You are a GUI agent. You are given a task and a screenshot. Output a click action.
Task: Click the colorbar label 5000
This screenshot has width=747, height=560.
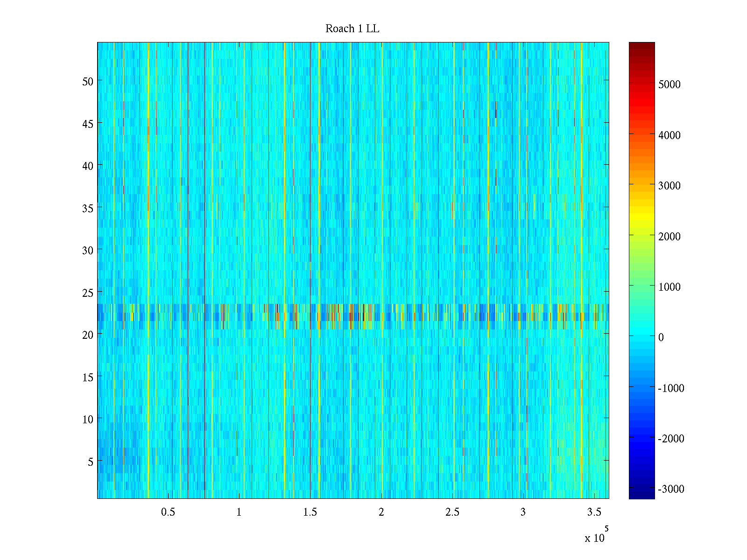point(669,84)
